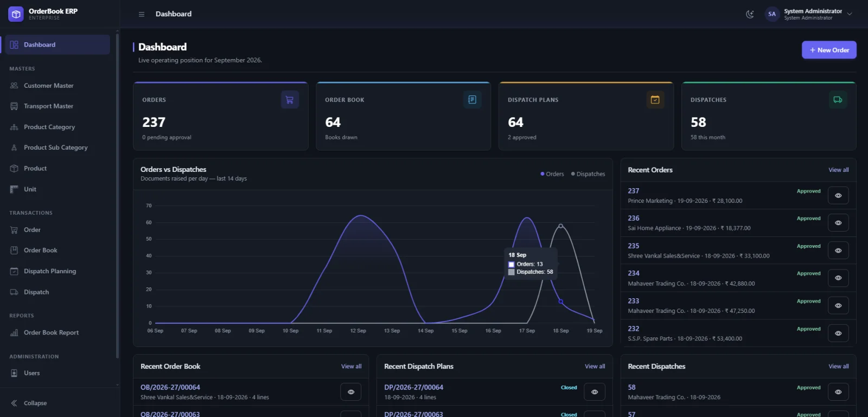Click the truck icon on Dispatches card

point(838,100)
